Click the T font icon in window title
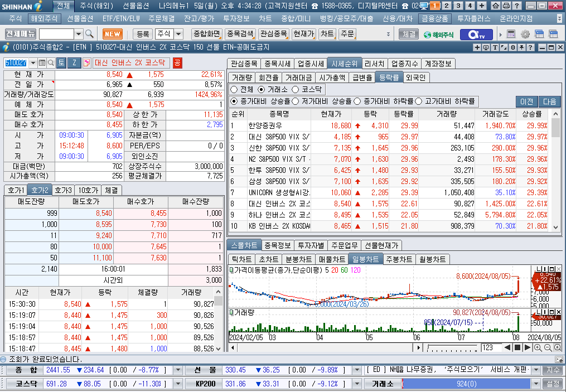 495,47
